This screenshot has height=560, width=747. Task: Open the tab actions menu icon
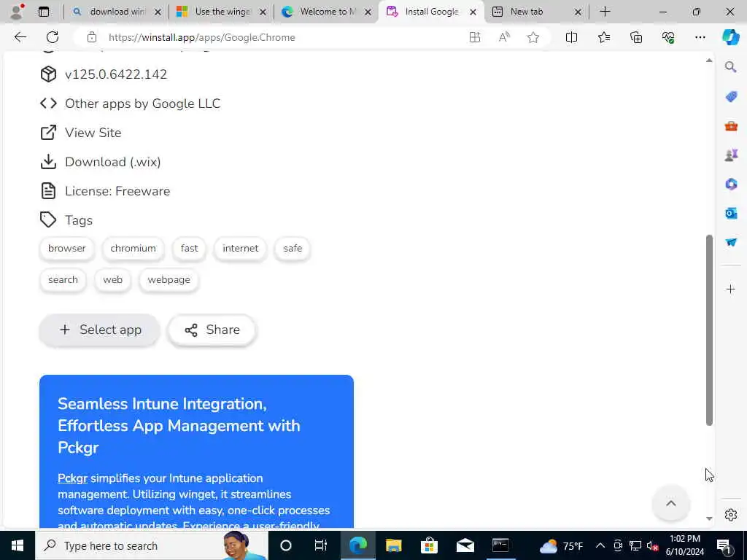pos(43,12)
